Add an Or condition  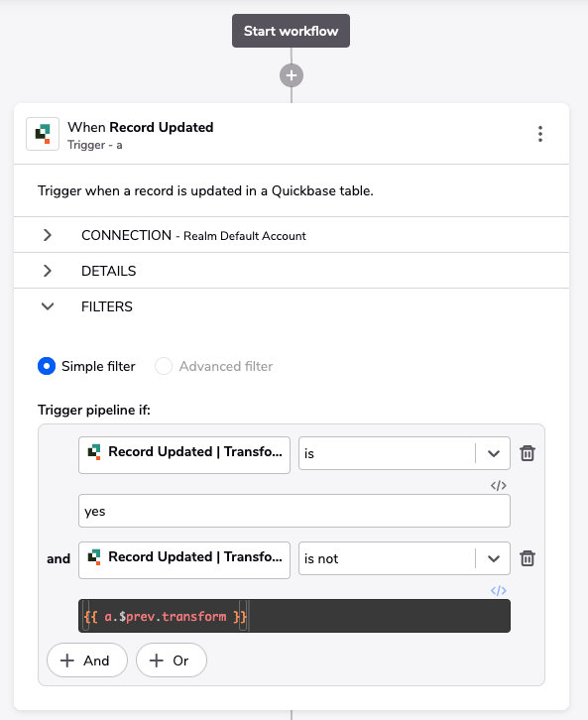click(172, 660)
